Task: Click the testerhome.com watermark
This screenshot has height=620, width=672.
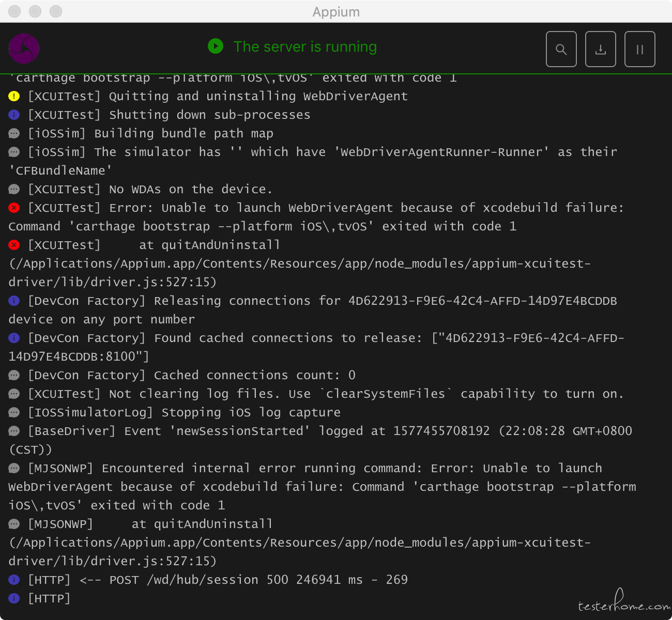Action: click(623, 605)
